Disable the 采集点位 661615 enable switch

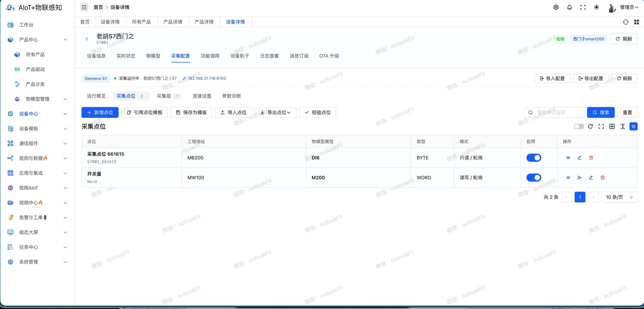[534, 158]
